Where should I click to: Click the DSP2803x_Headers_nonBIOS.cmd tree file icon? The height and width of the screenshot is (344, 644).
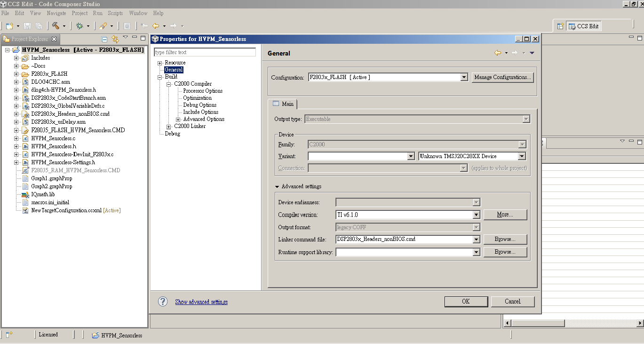click(x=26, y=114)
